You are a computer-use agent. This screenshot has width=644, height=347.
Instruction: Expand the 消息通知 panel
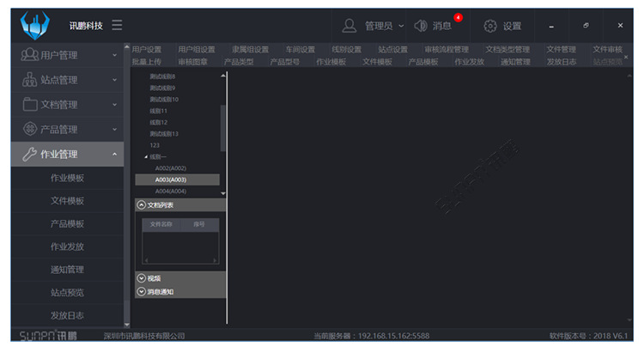click(x=142, y=291)
